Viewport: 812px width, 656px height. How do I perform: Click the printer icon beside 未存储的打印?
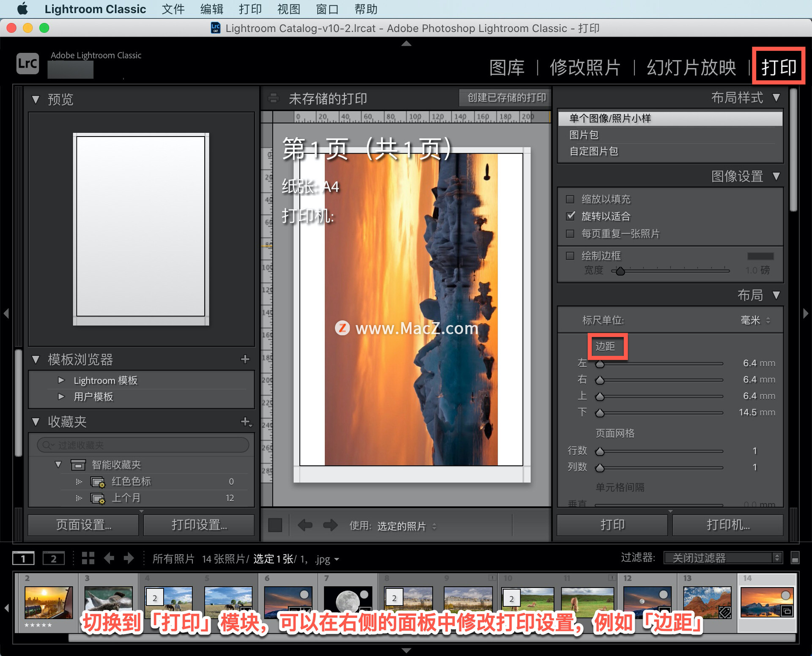pyautogui.click(x=274, y=98)
